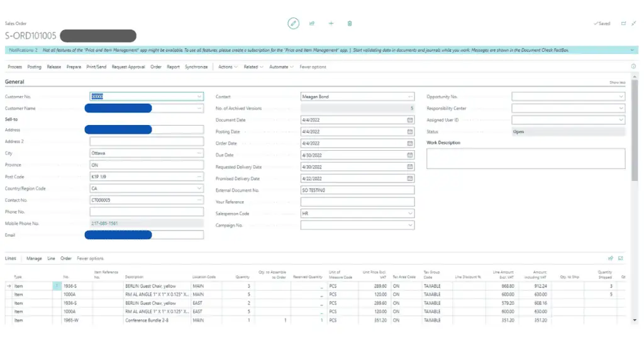Open the Prepare menu
Image resolution: width=644 pixels, height=338 pixels.
click(74, 67)
